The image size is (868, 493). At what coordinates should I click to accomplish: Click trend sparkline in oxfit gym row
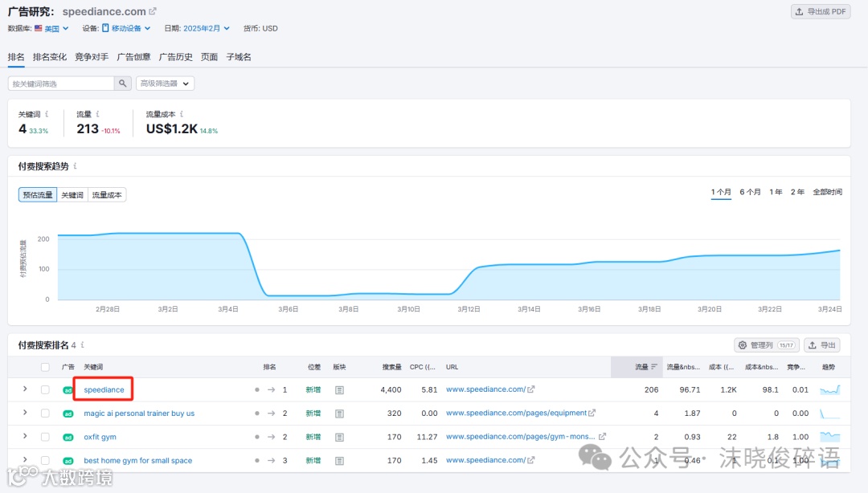click(x=829, y=437)
